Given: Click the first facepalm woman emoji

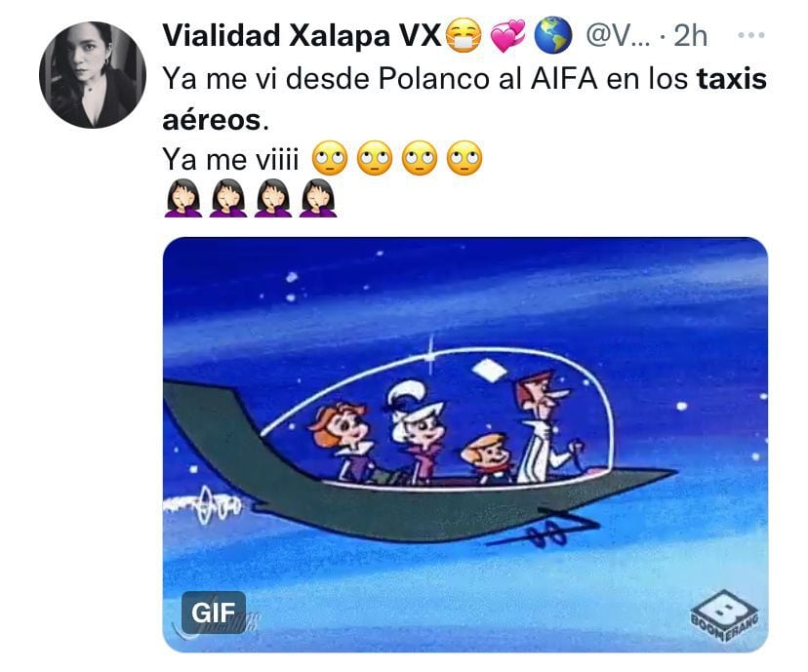Looking at the screenshot, I should tap(182, 198).
